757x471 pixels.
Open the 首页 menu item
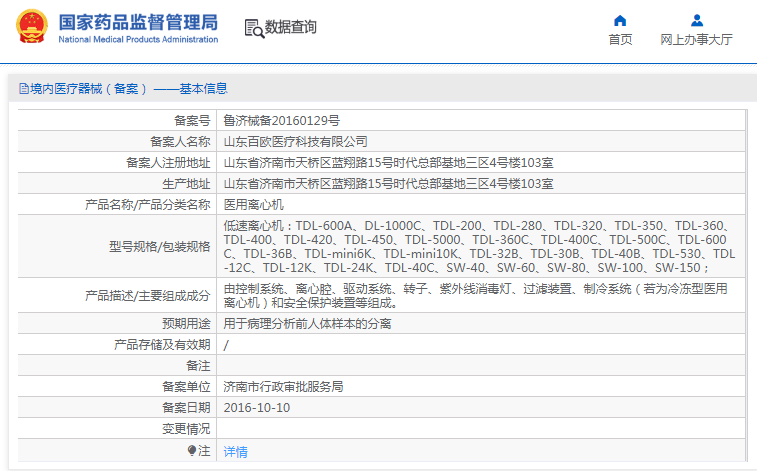pos(620,40)
